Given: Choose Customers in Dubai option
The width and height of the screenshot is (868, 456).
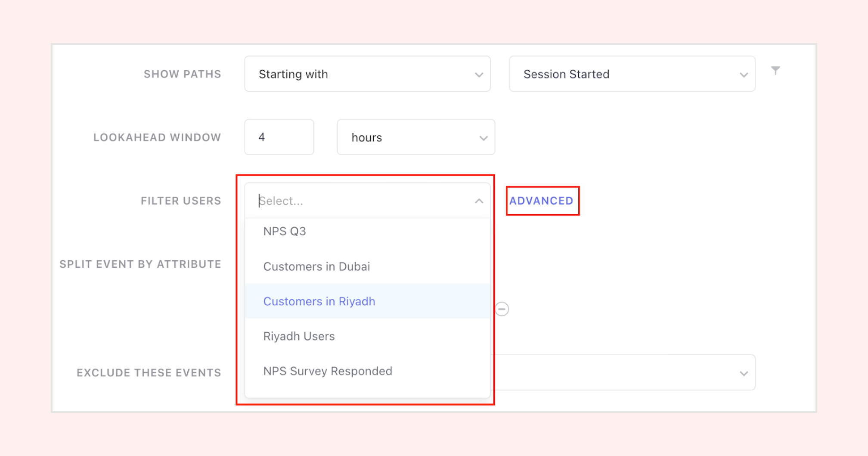Looking at the screenshot, I should coord(316,267).
